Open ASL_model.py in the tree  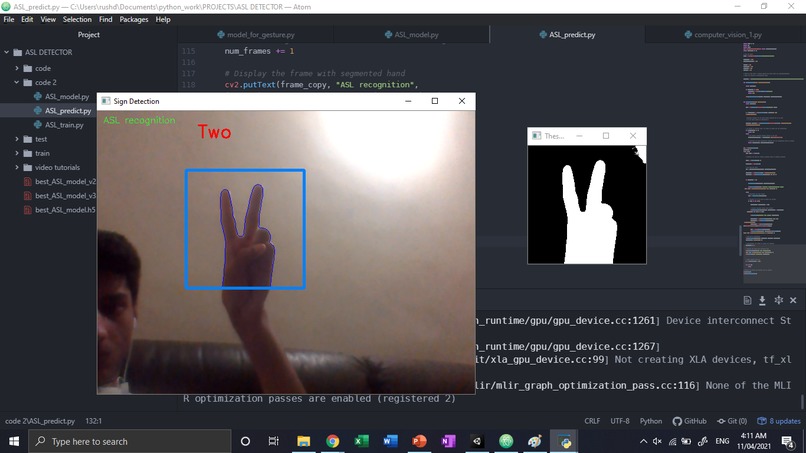[67, 97]
